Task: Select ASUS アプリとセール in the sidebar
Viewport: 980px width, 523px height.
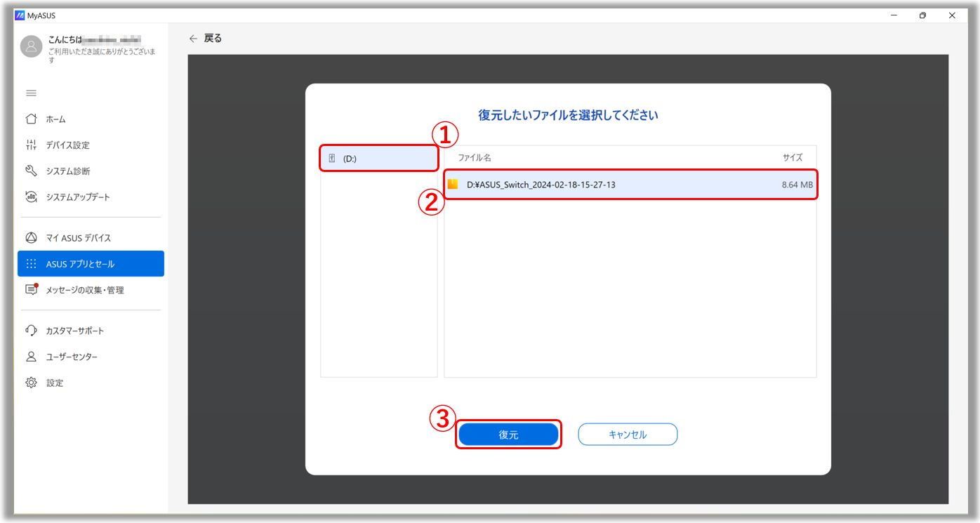Action: (91, 264)
